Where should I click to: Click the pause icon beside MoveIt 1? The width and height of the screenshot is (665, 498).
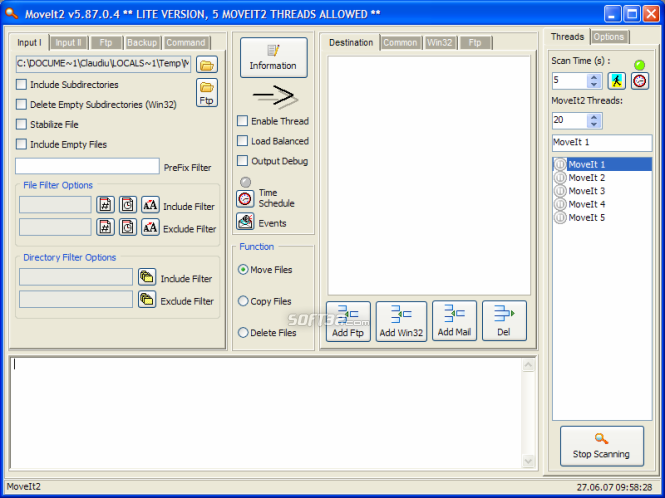tap(560, 164)
